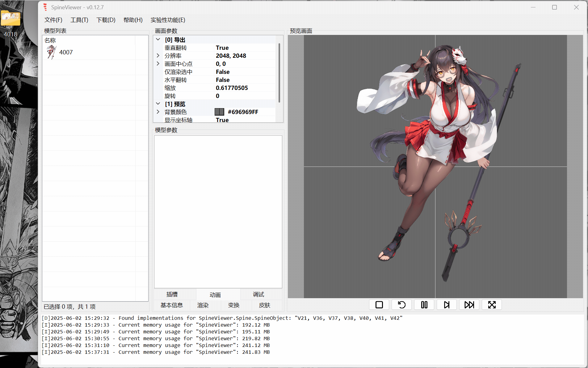The width and height of the screenshot is (588, 368).
Task: Toggle 垂直翻转 True value
Action: [222, 48]
